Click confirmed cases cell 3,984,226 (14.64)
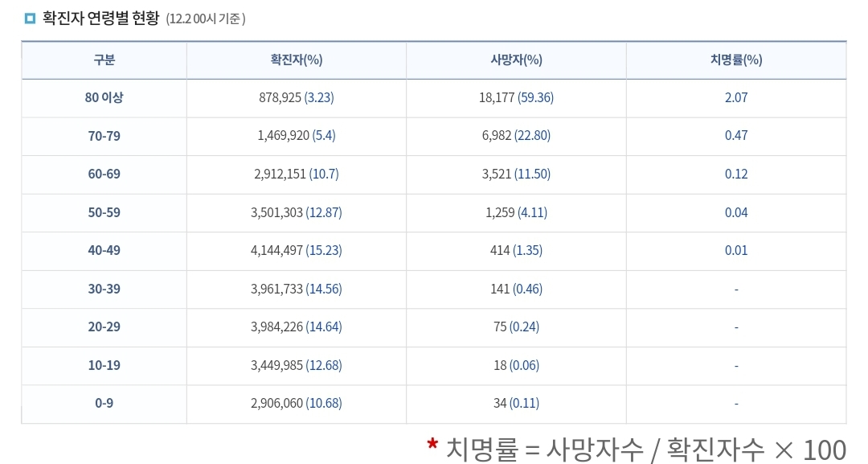868x464 pixels. tap(296, 326)
